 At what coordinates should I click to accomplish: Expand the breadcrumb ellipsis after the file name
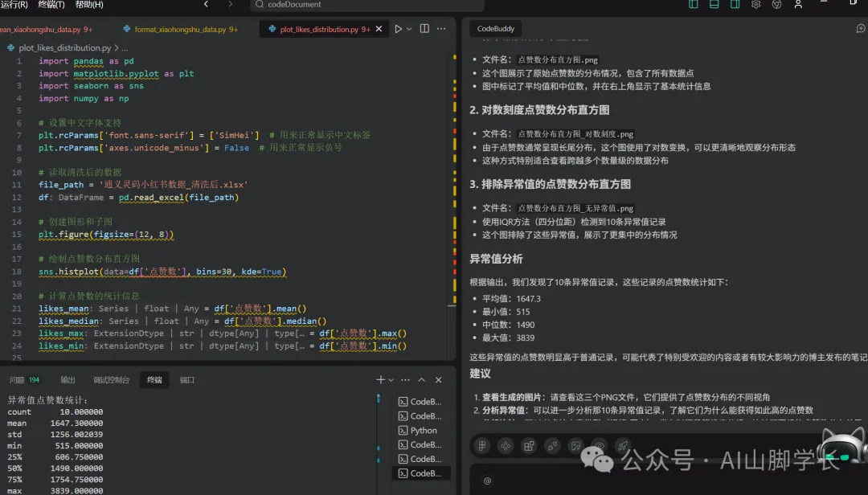(125, 48)
